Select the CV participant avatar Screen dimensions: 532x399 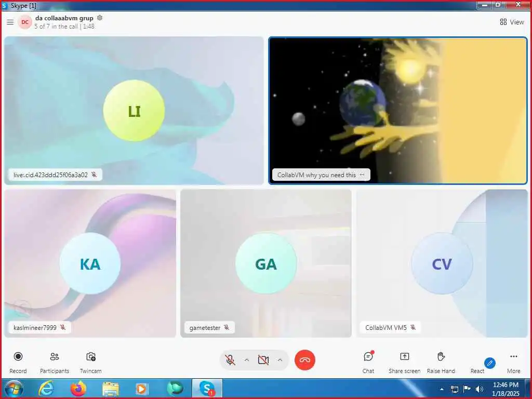tap(442, 263)
